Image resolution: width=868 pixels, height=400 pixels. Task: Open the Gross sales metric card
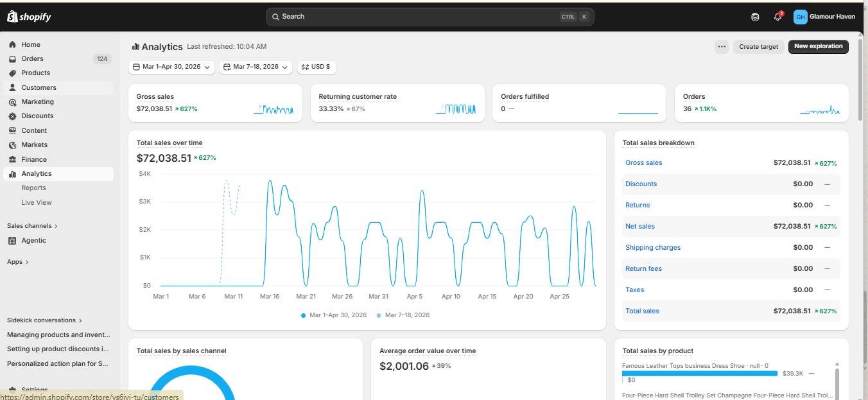(x=215, y=103)
